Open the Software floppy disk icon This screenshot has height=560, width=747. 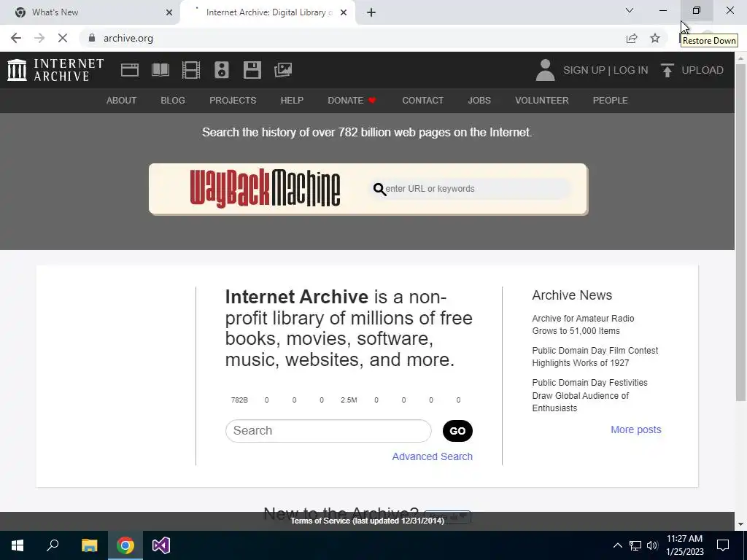coord(252,70)
